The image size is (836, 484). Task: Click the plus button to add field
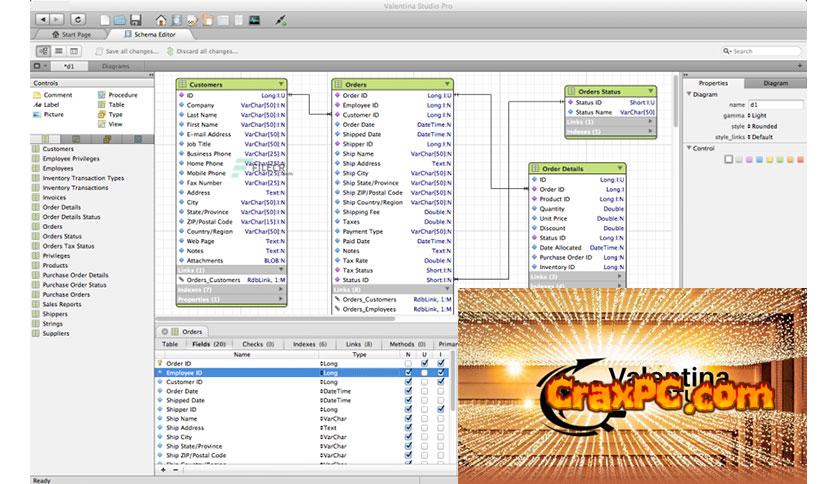(164, 470)
